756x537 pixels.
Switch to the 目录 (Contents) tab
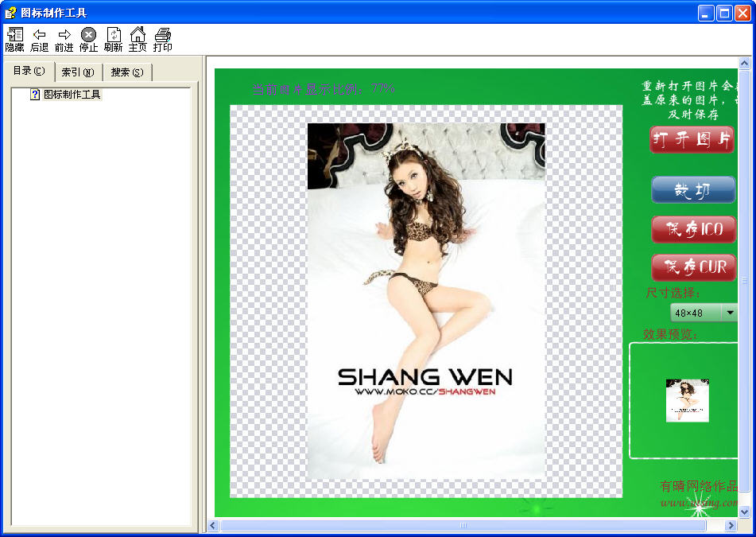click(29, 71)
